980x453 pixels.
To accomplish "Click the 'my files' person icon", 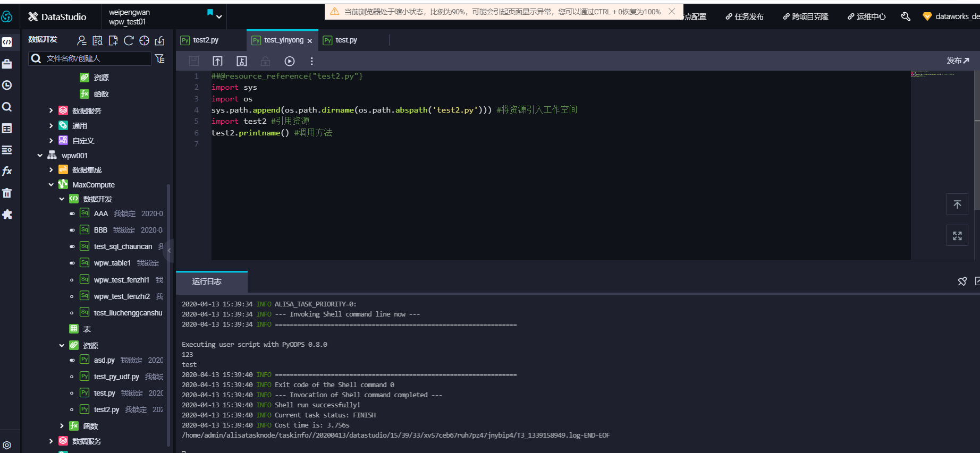I will point(82,40).
